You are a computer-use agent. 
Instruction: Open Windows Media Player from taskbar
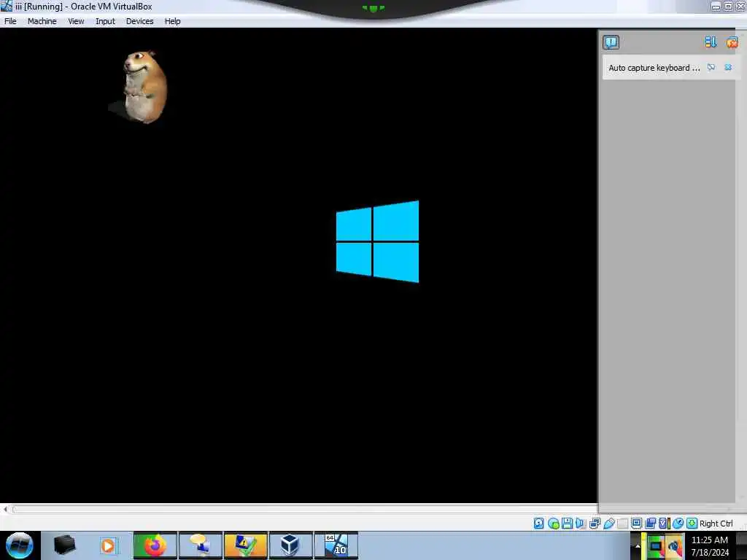108,545
